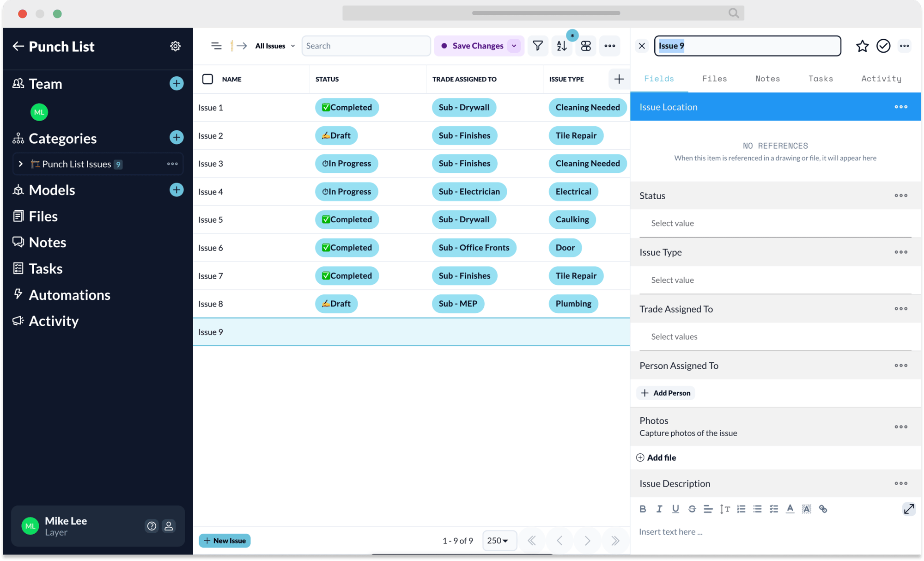The width and height of the screenshot is (924, 561).
Task: Toggle the select-all checkbox in the header row
Action: pos(208,79)
